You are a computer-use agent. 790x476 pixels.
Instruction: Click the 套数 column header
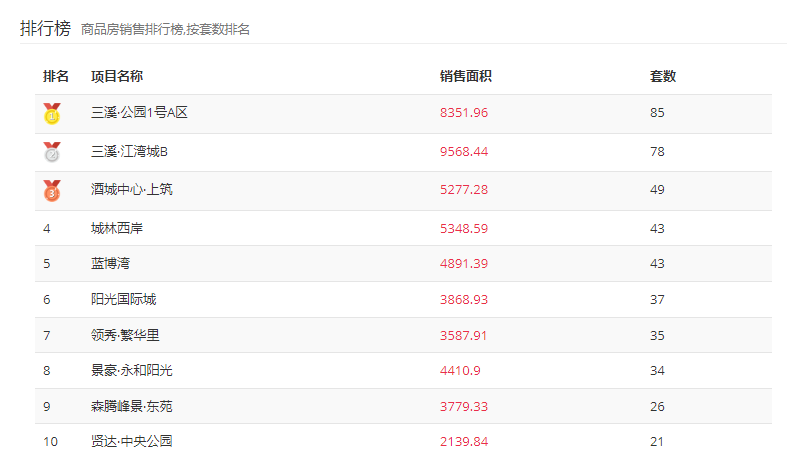pos(663,76)
